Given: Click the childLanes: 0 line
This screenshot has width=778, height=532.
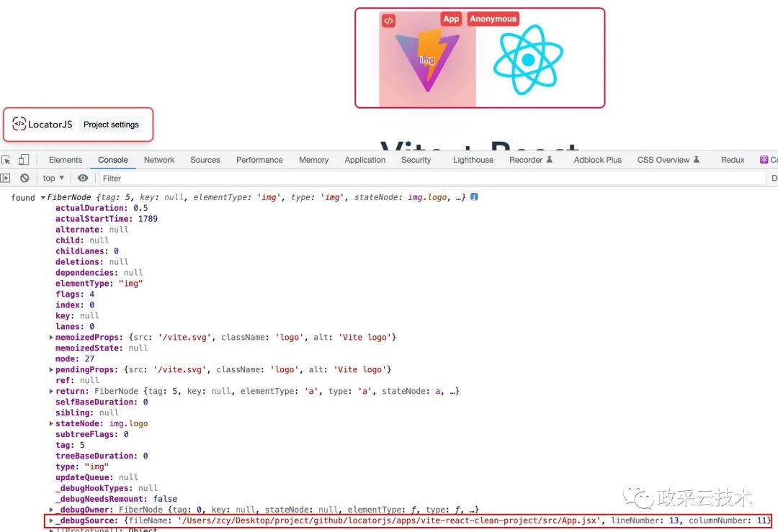Looking at the screenshot, I should tap(87, 251).
